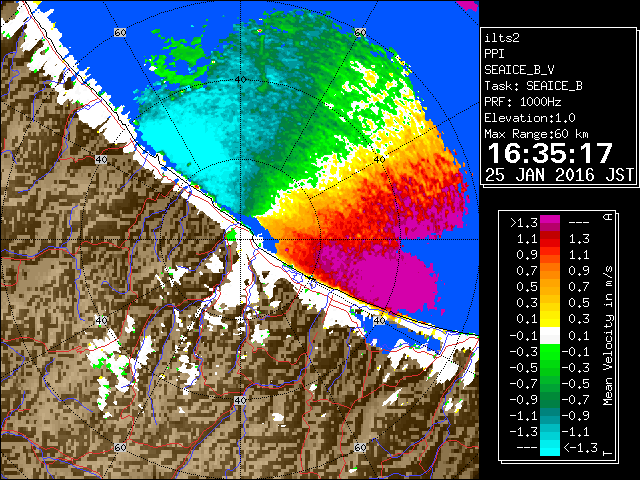
Task: Click the radar center where range lines cross
Action: tap(240, 240)
